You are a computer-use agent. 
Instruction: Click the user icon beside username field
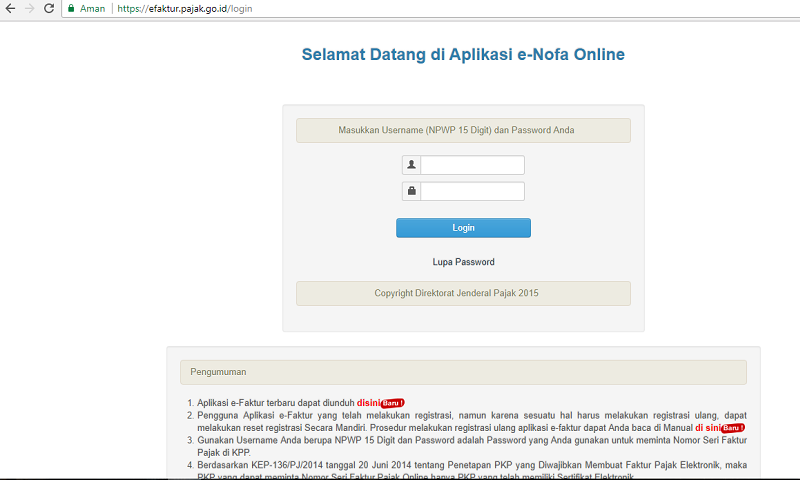coord(411,165)
